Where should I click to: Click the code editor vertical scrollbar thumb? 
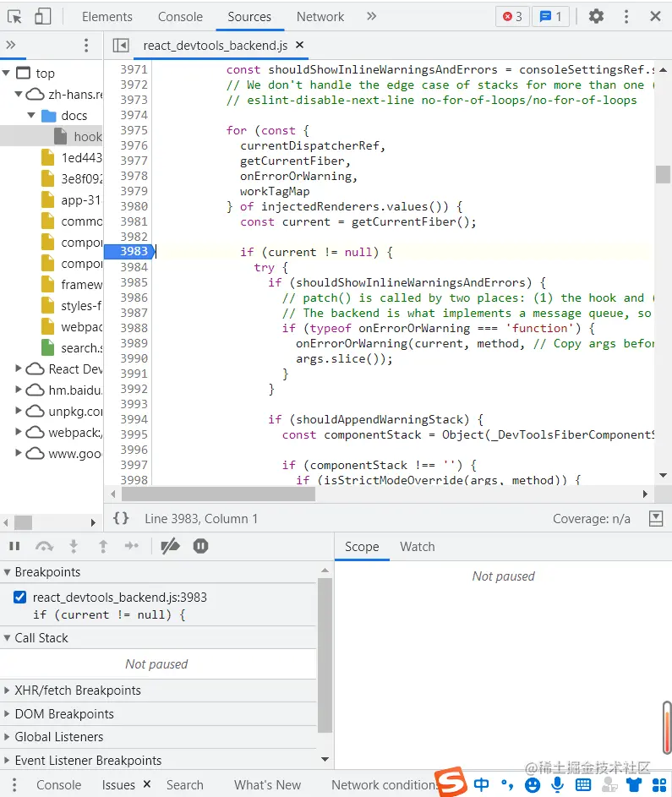tap(663, 174)
